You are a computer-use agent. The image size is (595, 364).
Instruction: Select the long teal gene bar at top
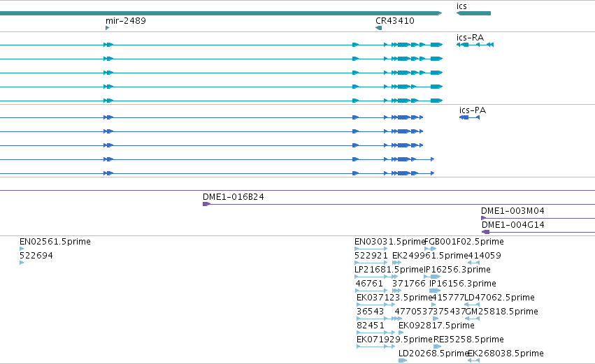coord(221,13)
